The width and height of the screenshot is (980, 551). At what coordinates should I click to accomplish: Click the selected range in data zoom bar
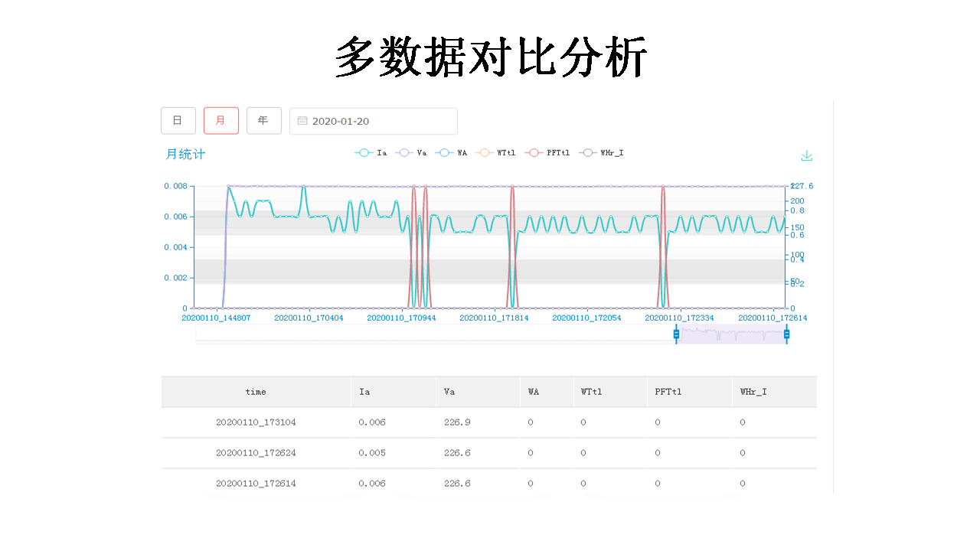[x=731, y=334]
